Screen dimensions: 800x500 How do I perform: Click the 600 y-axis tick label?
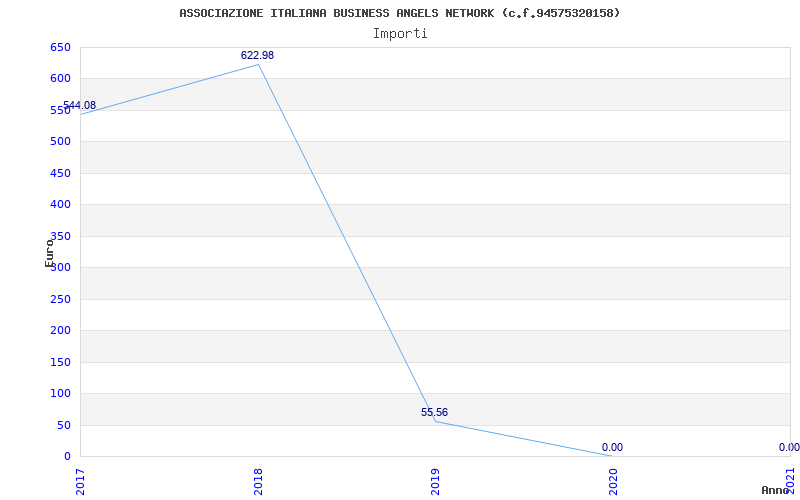coord(60,79)
